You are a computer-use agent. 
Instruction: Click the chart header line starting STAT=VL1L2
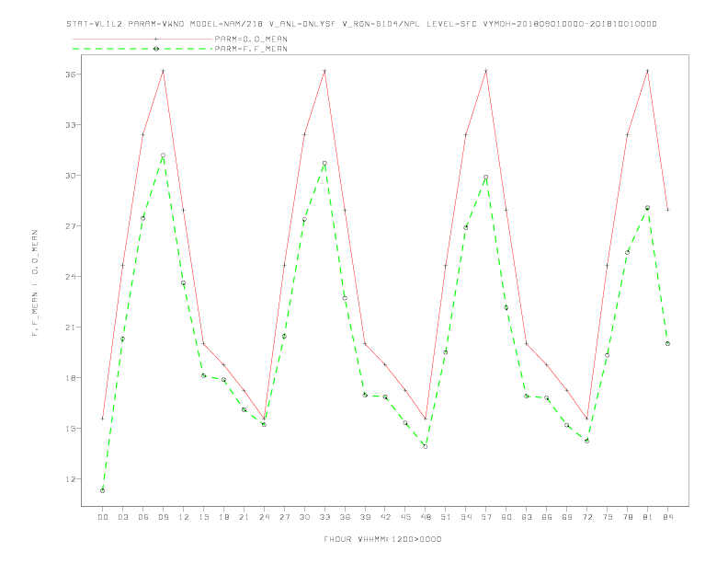(x=361, y=24)
